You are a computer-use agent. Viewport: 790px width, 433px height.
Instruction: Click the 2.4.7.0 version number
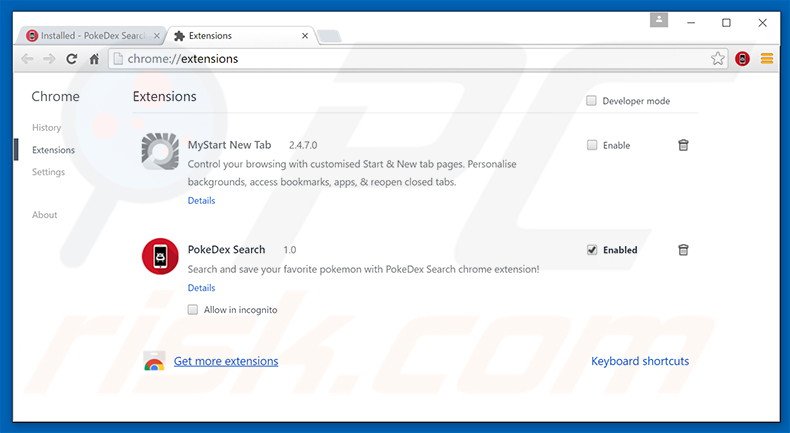tap(303, 145)
